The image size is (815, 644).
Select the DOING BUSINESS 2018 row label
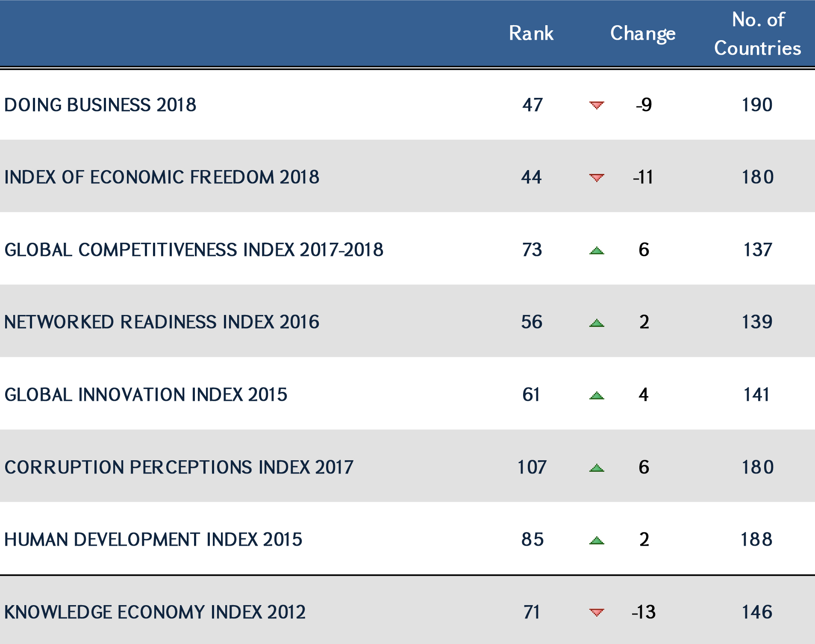(x=100, y=105)
